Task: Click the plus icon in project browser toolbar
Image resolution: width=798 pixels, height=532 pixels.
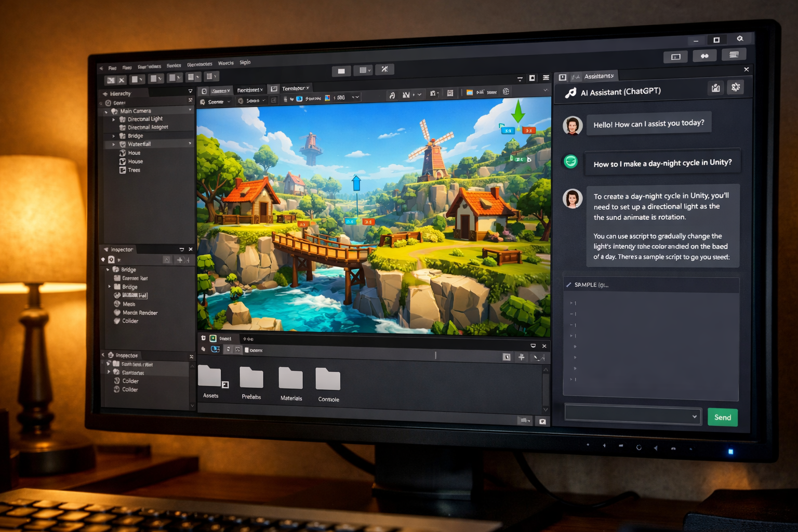Action: pos(522,357)
